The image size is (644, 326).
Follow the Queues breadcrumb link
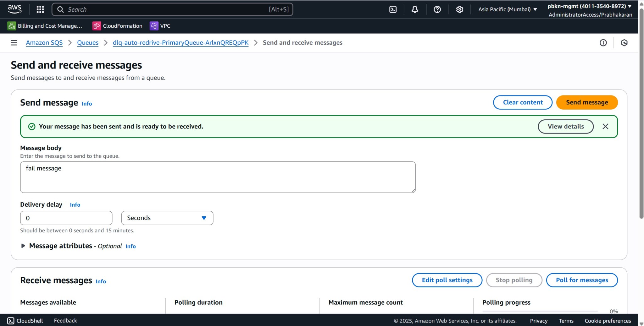coord(88,42)
